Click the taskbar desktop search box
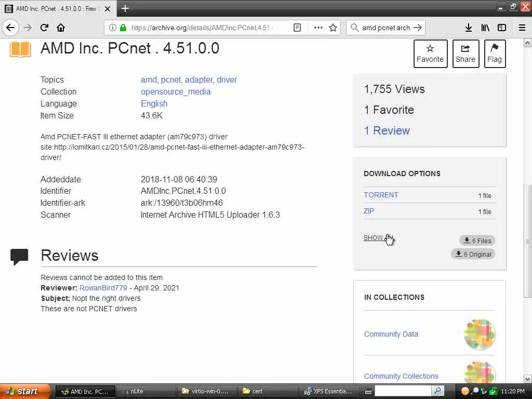The image size is (532, 399). point(403,391)
